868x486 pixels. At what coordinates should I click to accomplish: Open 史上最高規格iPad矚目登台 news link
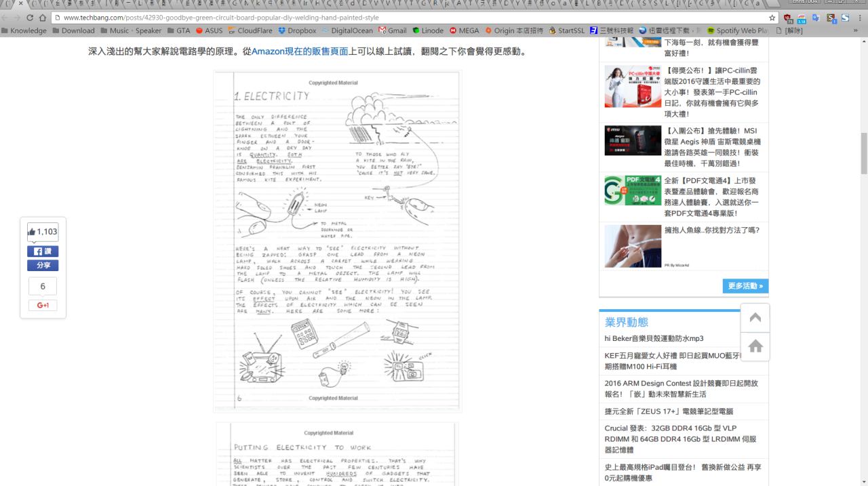coord(683,472)
